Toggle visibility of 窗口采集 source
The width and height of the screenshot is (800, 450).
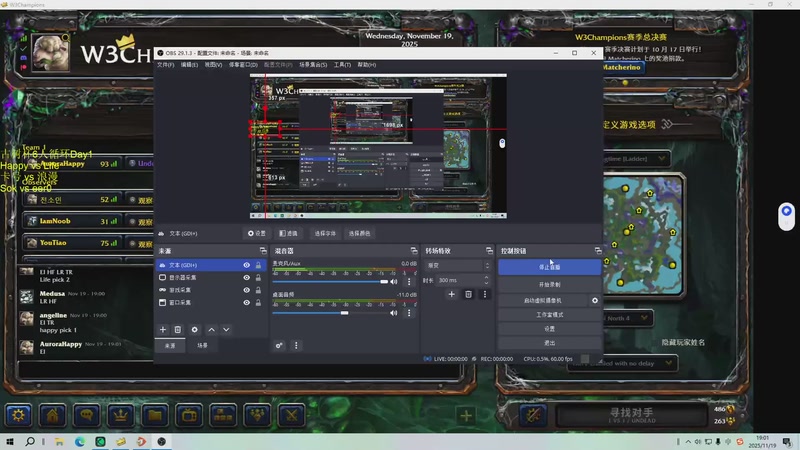(246, 303)
